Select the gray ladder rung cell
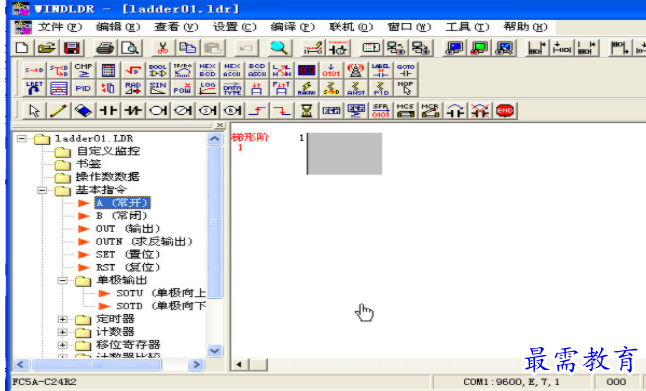 (x=345, y=154)
